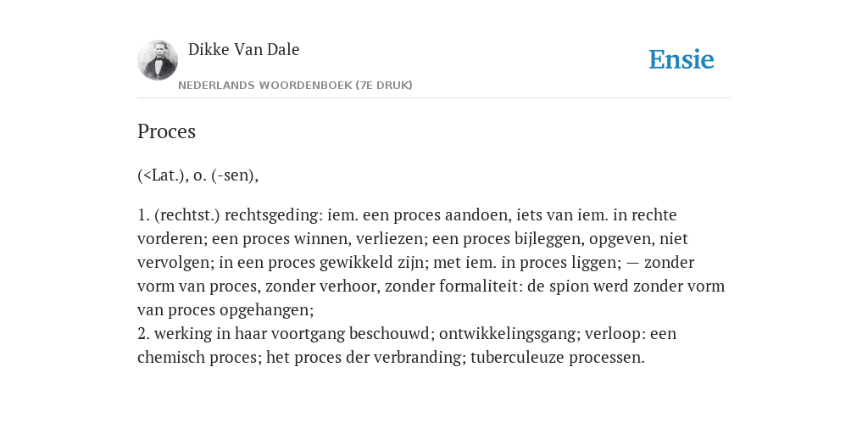The image size is (868, 434).
Task: Click the Dikke Van Dale portrait avatar
Action: click(x=158, y=60)
